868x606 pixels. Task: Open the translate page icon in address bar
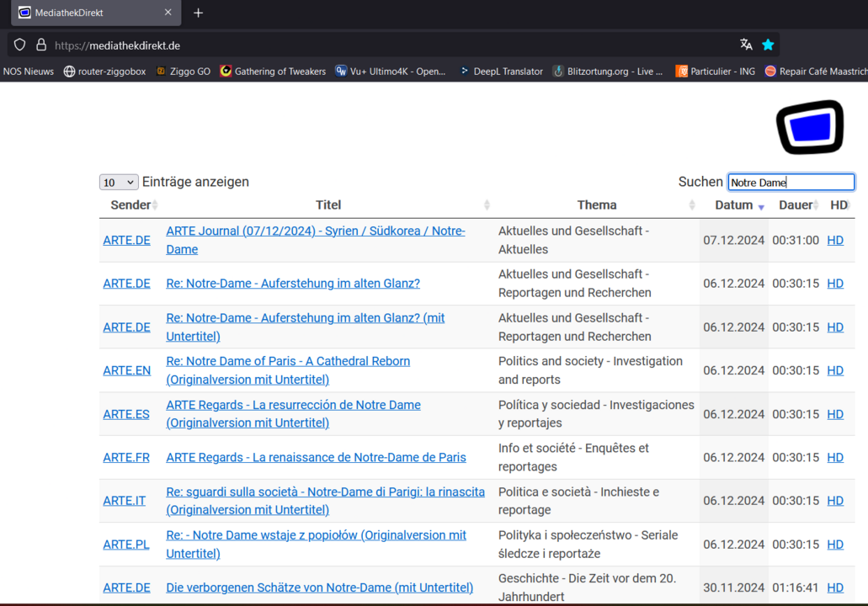(746, 45)
